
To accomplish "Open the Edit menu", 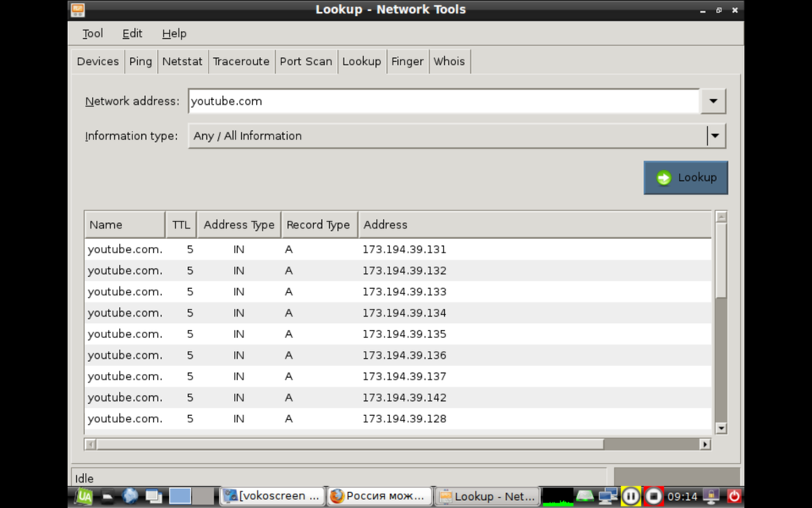I will (x=132, y=33).
